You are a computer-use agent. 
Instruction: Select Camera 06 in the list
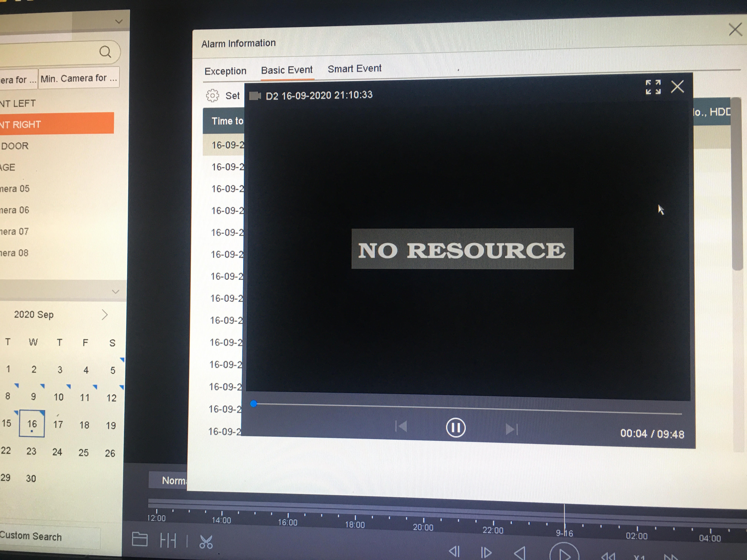click(x=14, y=210)
